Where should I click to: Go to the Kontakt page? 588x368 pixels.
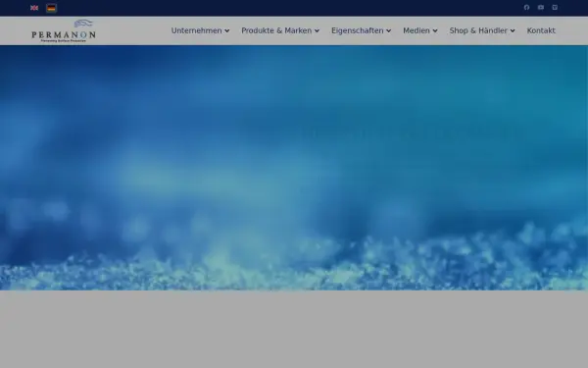click(x=541, y=30)
